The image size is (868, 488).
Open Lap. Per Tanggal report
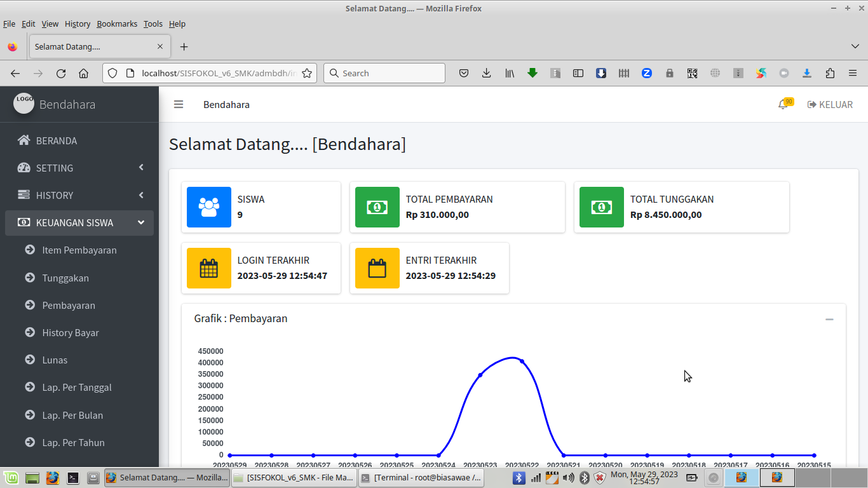(x=79, y=387)
